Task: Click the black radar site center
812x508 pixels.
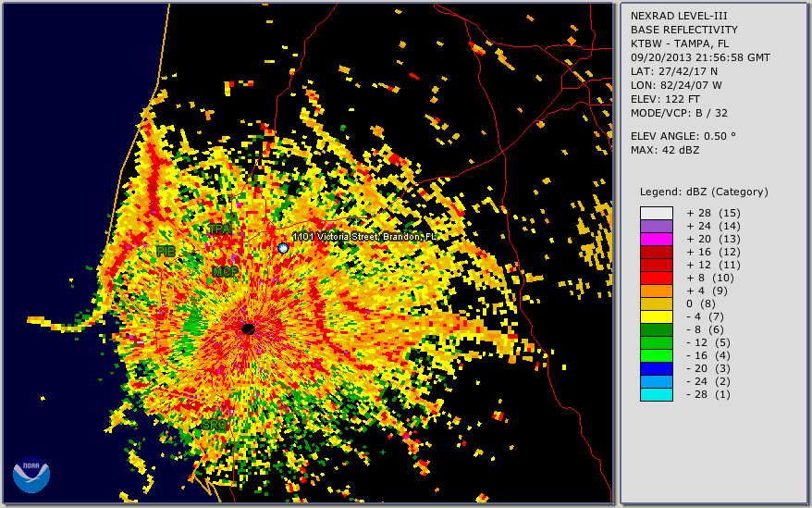Action: click(x=248, y=329)
